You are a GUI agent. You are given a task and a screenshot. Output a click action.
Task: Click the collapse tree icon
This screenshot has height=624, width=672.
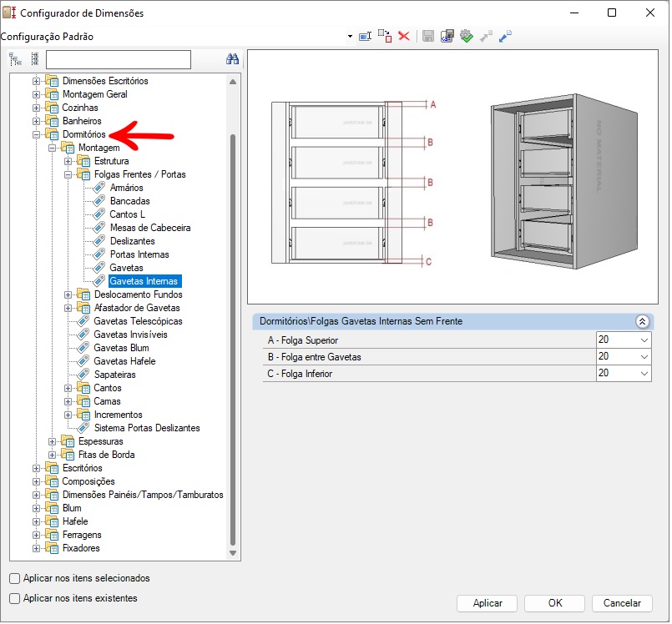pos(35,59)
